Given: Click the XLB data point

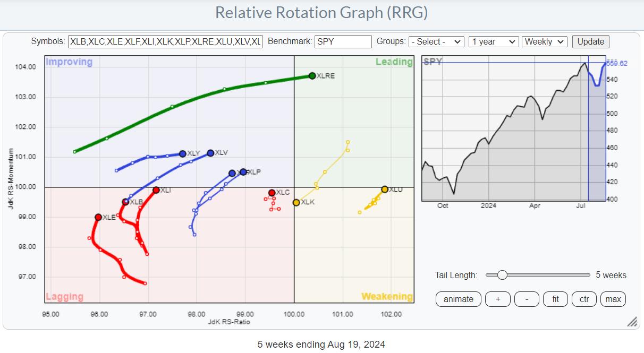Looking at the screenshot, I should [x=125, y=202].
